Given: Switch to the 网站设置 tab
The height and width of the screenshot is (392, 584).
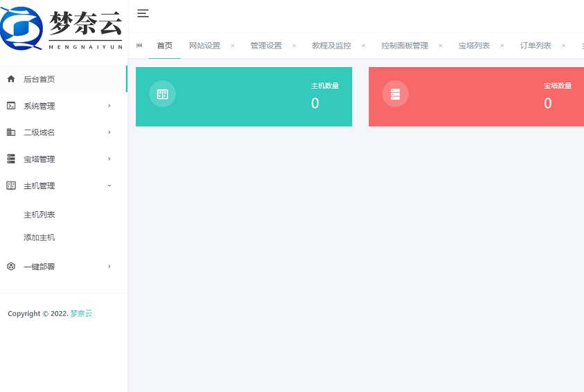Looking at the screenshot, I should coord(204,46).
